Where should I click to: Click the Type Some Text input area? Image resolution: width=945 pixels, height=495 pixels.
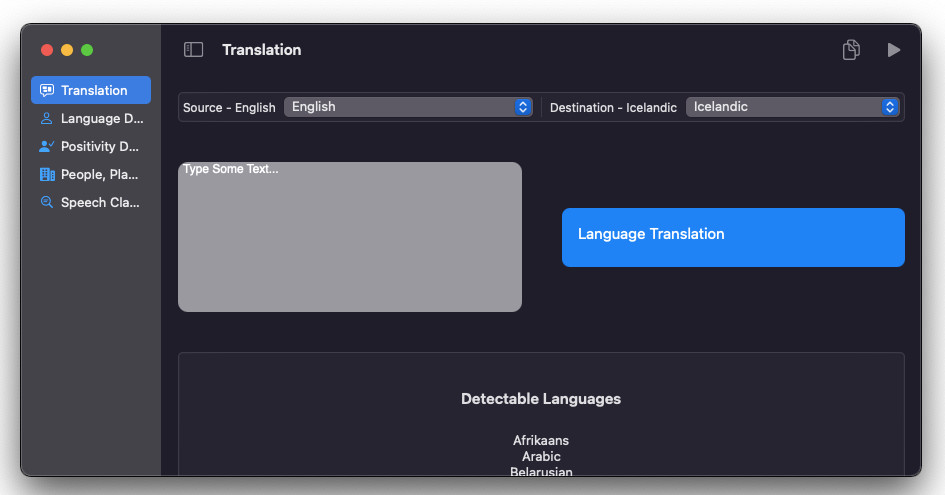350,236
